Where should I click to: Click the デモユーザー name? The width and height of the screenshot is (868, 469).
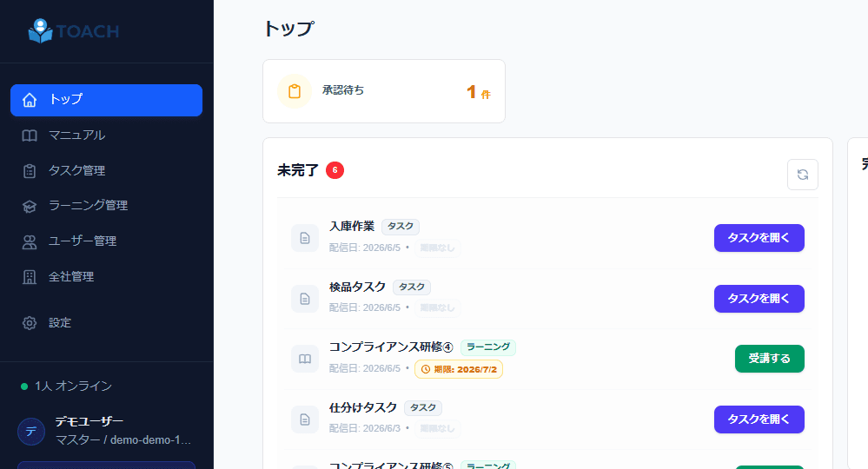(89, 422)
